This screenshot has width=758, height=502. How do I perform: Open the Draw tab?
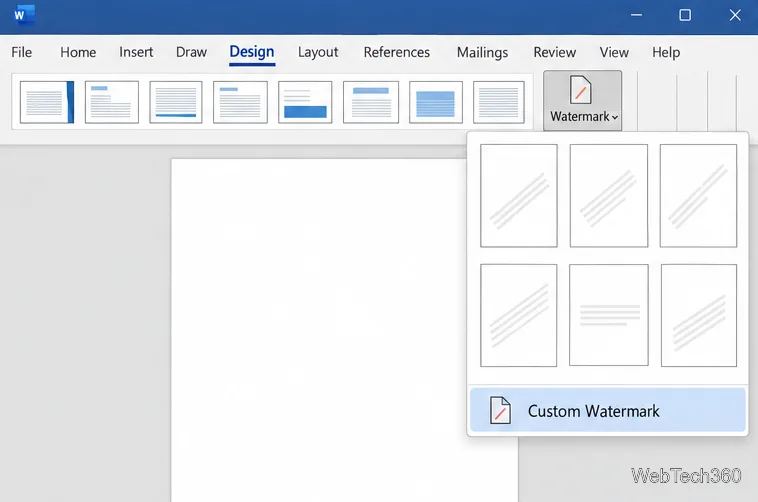[191, 52]
